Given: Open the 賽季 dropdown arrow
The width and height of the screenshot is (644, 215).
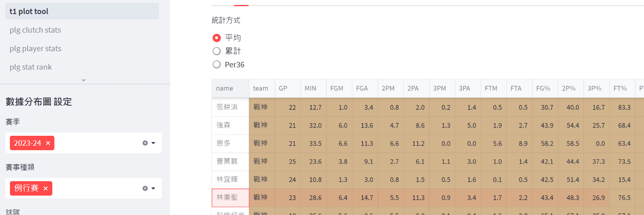Looking at the screenshot, I should point(153,143).
